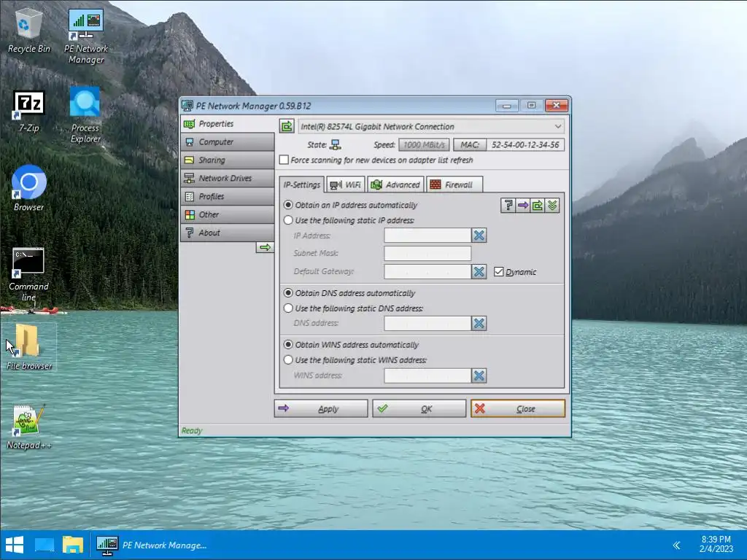Open the Windows Start menu
This screenshot has height=560, width=747.
tap(15, 545)
